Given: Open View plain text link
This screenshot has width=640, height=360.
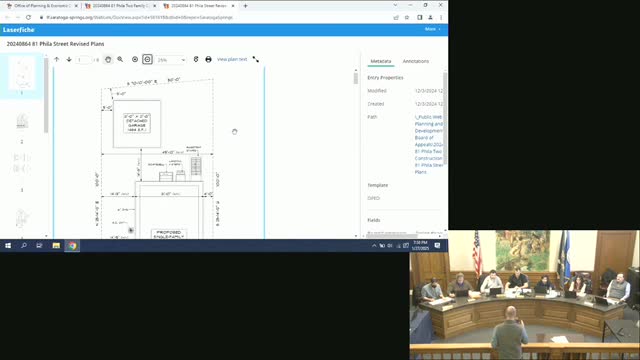Looking at the screenshot, I should click(232, 60).
